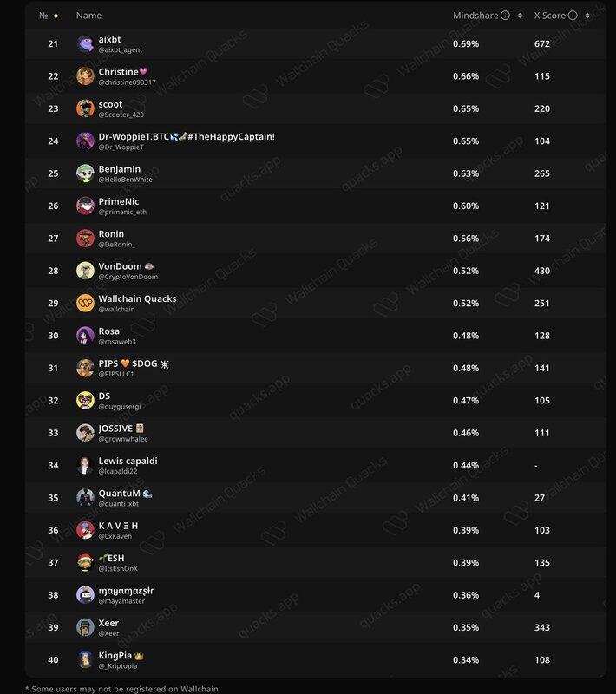Image resolution: width=616 pixels, height=694 pixels.
Task: Click Xeer's X Score value 343
Action: tap(543, 627)
